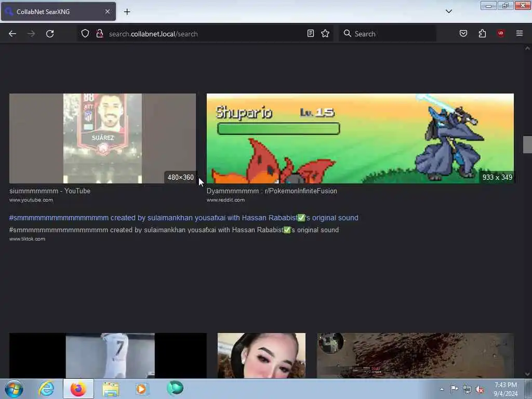532x399 pixels.
Task: Click the TikTok result description text
Action: coord(174,230)
